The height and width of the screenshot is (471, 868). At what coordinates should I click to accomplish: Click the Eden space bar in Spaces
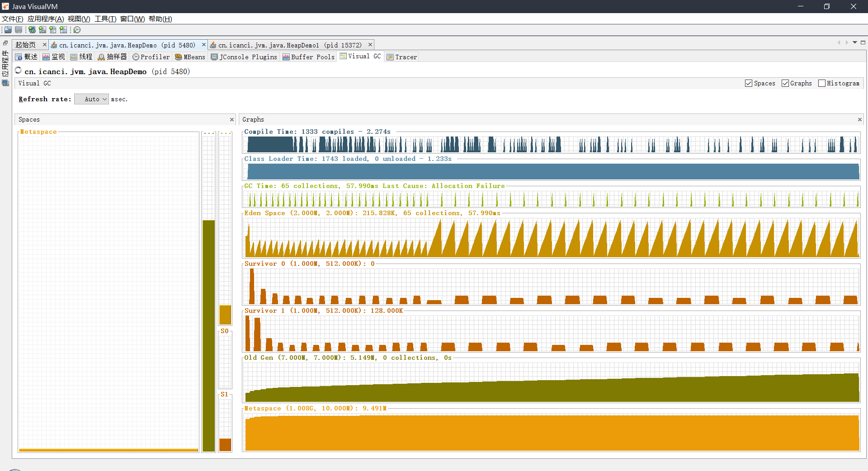225,315
